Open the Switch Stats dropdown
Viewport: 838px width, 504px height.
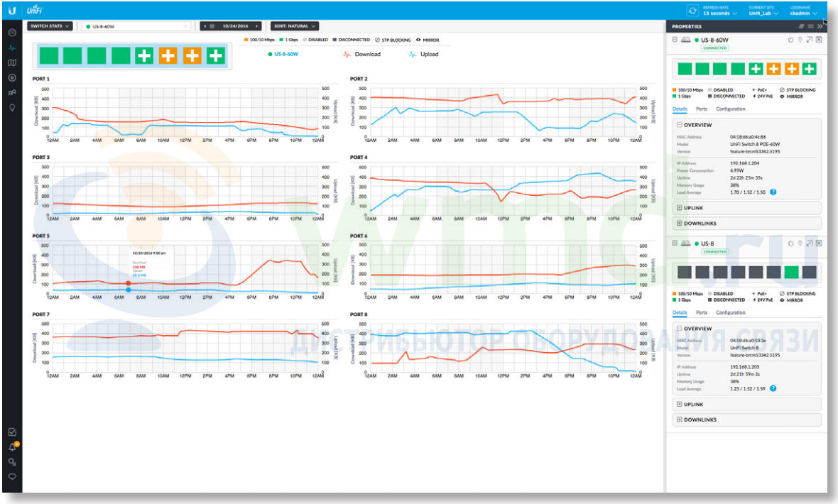click(50, 26)
